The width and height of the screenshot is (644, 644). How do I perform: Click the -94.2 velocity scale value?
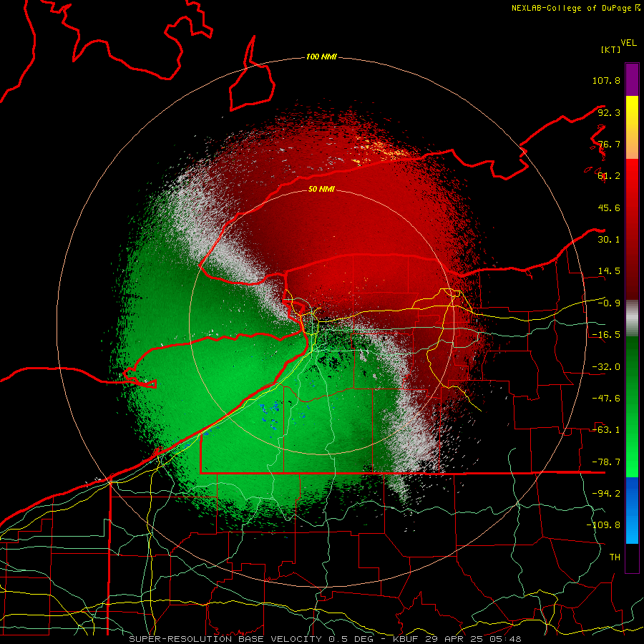coord(606,494)
